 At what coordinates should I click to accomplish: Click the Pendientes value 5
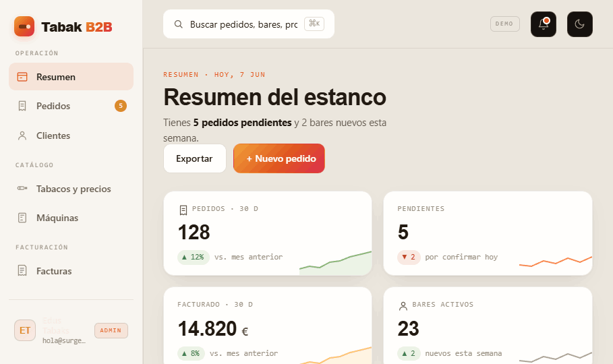pyautogui.click(x=403, y=233)
